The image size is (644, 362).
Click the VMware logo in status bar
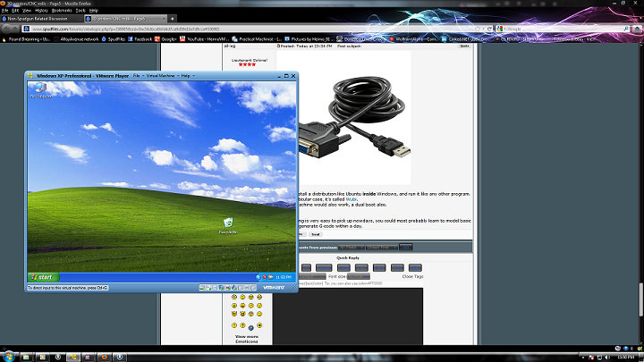pyautogui.click(x=274, y=288)
